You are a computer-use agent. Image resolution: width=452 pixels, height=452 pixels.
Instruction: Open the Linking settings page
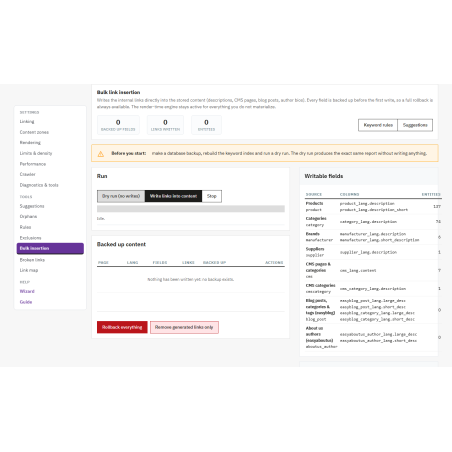[27, 122]
